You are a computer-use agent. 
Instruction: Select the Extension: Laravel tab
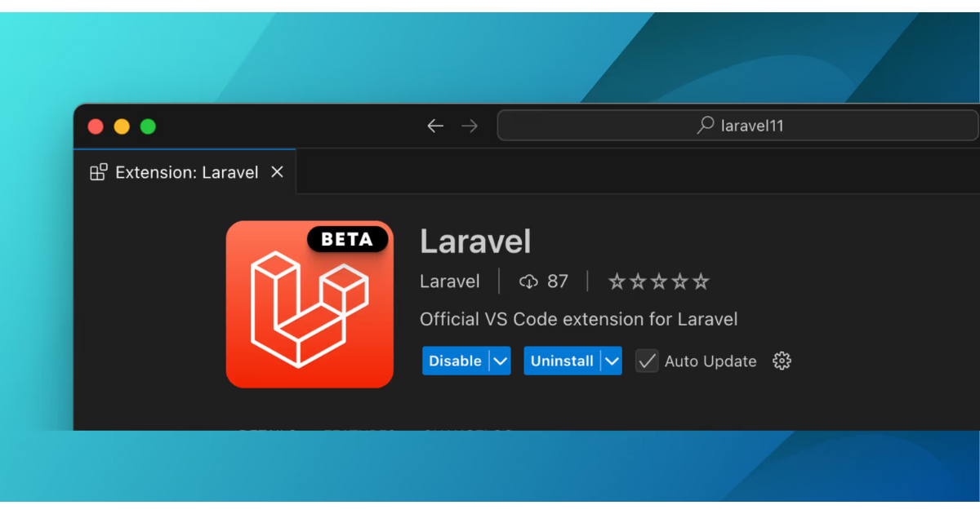(184, 171)
